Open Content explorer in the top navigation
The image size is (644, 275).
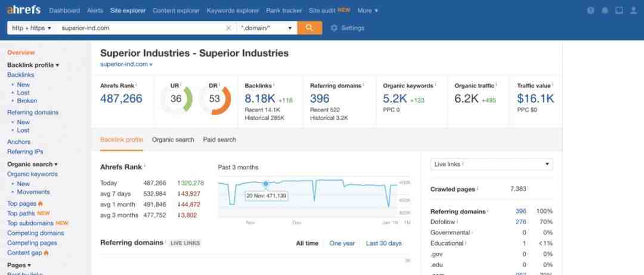(176, 11)
